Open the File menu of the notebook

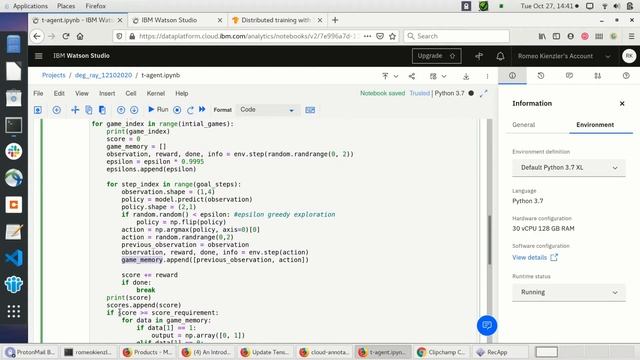click(x=38, y=93)
